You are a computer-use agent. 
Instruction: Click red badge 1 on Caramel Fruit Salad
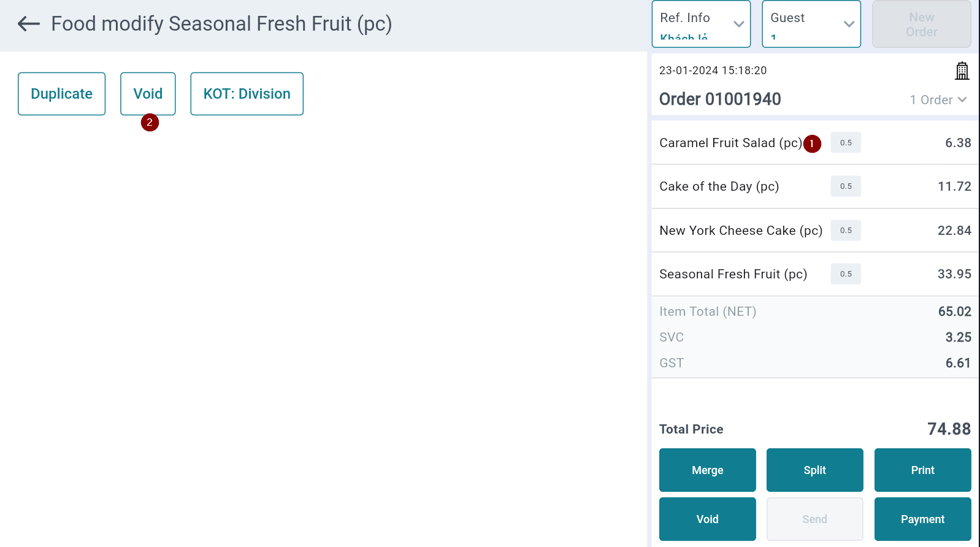click(812, 143)
